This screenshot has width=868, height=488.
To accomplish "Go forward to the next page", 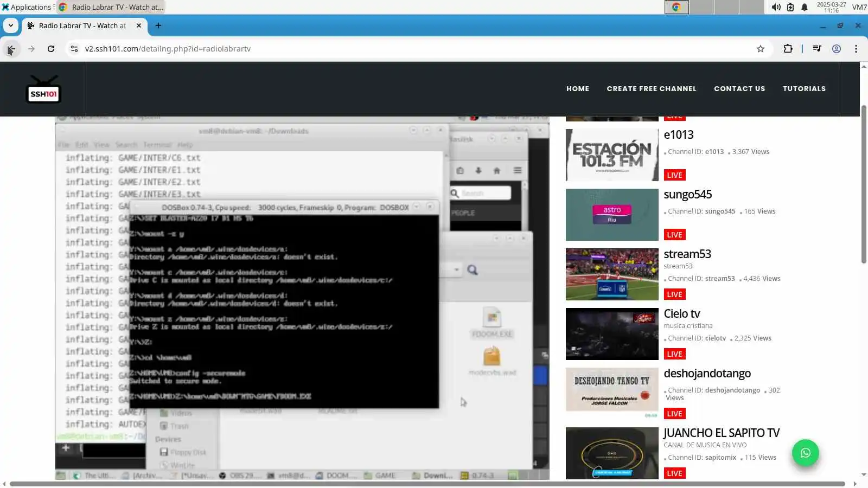I will tap(31, 49).
